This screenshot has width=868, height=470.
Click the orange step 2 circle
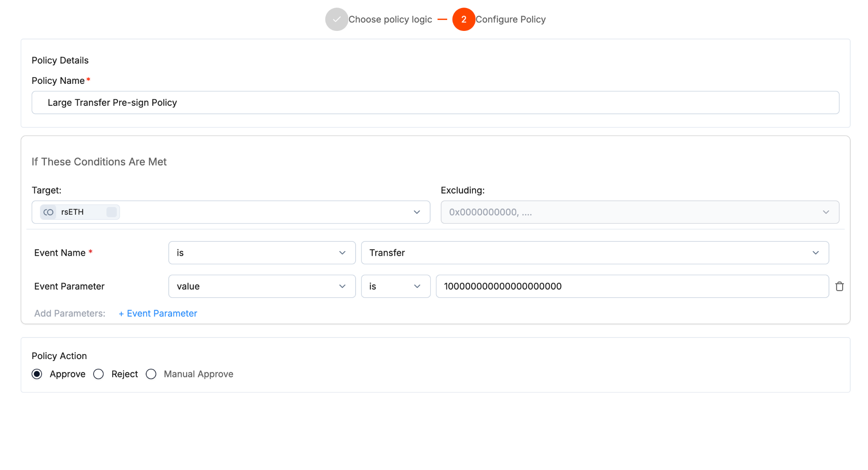(463, 19)
